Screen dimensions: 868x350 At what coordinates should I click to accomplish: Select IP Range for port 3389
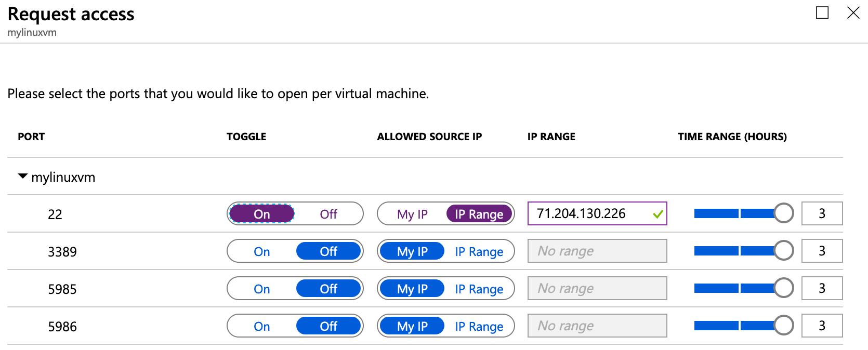pyautogui.click(x=479, y=251)
